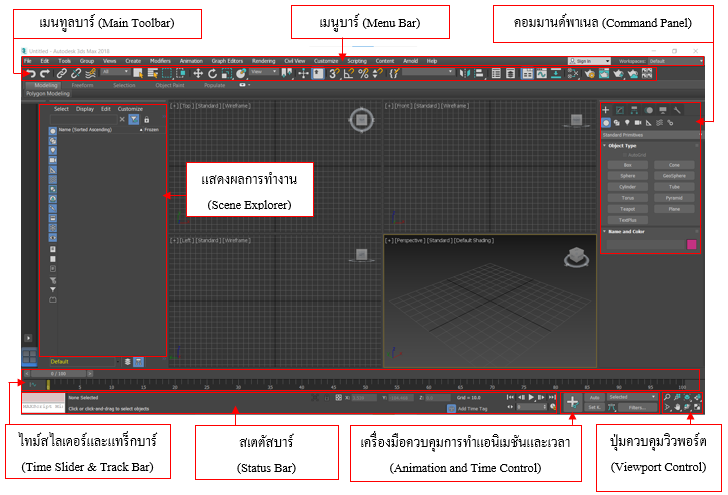Image resolution: width=728 pixels, height=495 pixels.
Task: Switch to the Hierarchy panel icon
Action: coord(634,110)
